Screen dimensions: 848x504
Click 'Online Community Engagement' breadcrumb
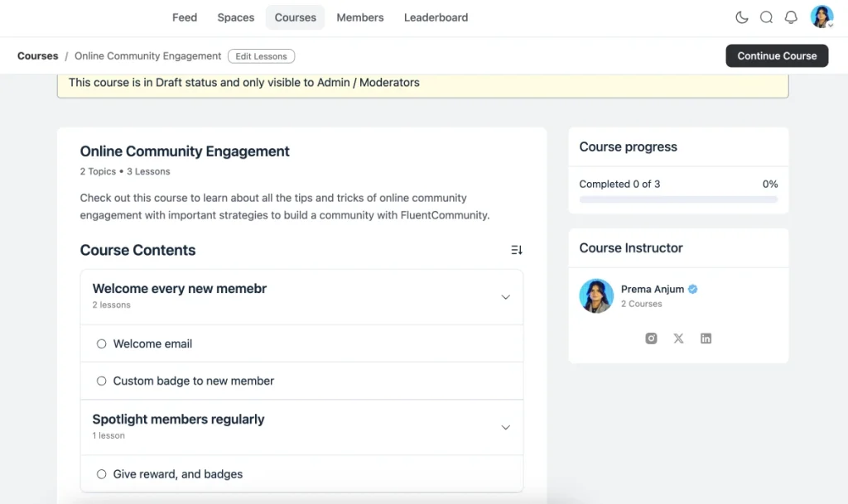(147, 55)
